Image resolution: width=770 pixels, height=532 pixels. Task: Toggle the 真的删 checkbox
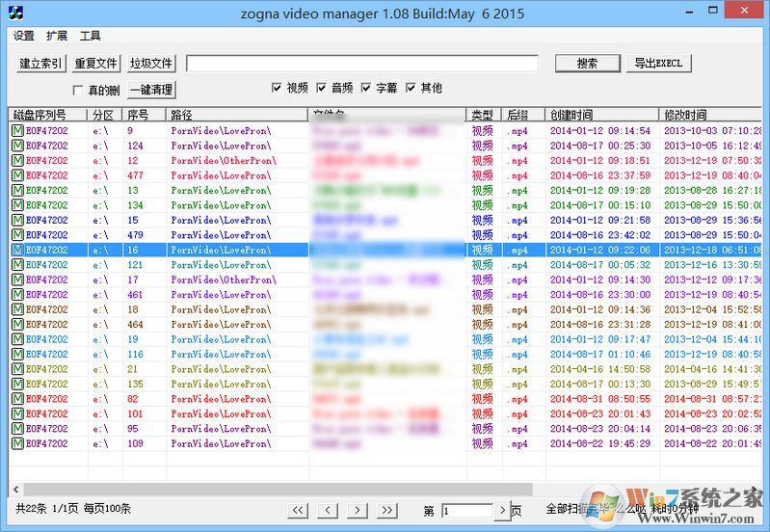coord(78,90)
